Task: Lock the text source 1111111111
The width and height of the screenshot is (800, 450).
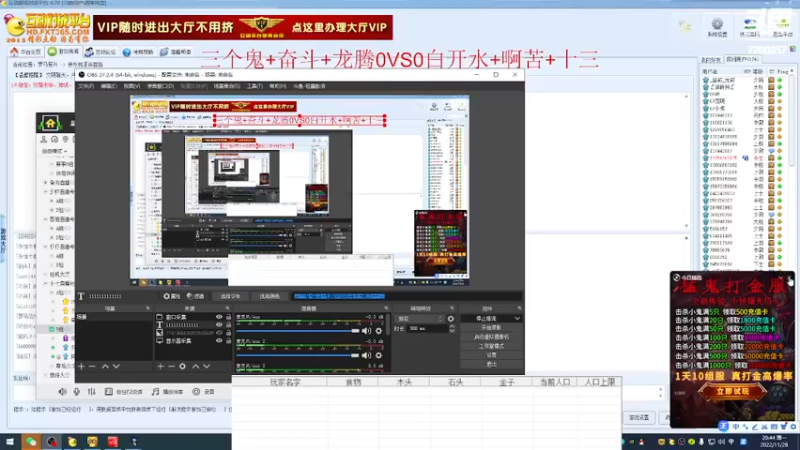Action: 229,325
